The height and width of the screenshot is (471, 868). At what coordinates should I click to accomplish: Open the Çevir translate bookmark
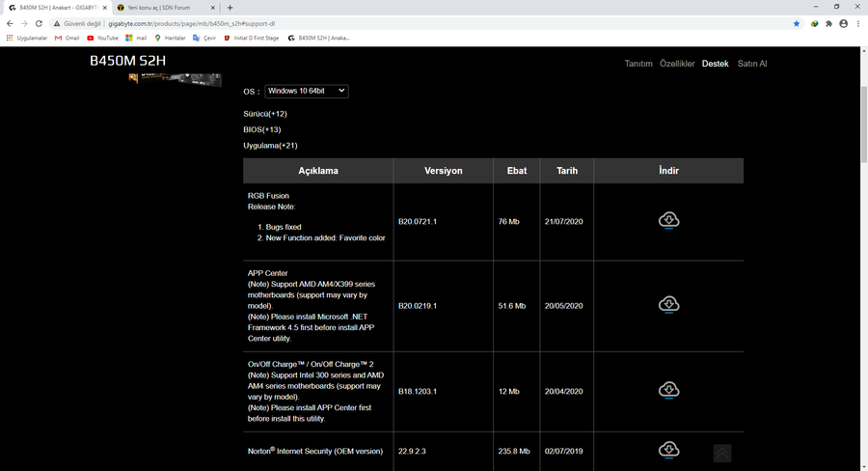pos(204,38)
